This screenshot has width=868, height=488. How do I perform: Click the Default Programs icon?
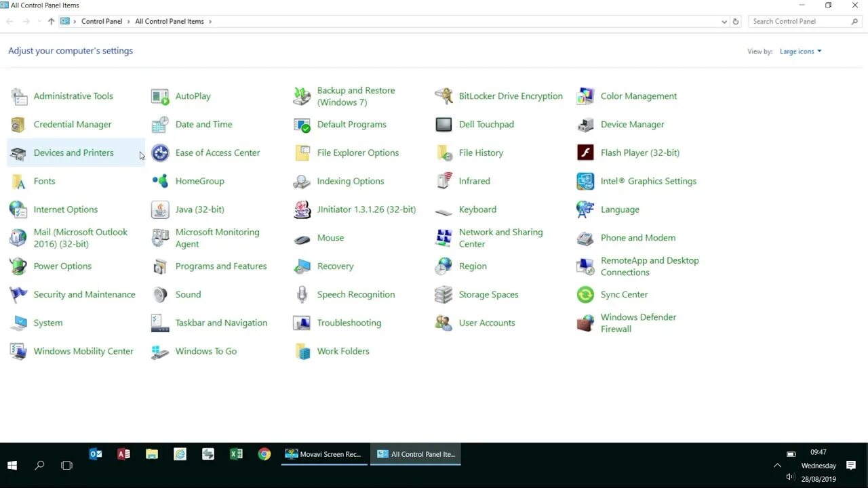[302, 125]
